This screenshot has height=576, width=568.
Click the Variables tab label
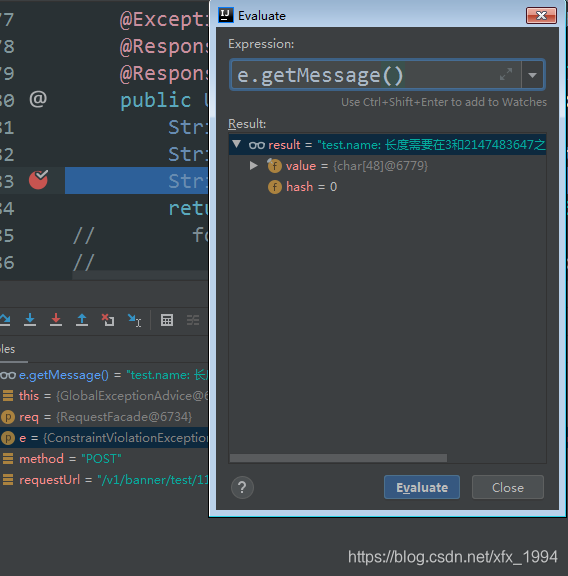pos(7,349)
